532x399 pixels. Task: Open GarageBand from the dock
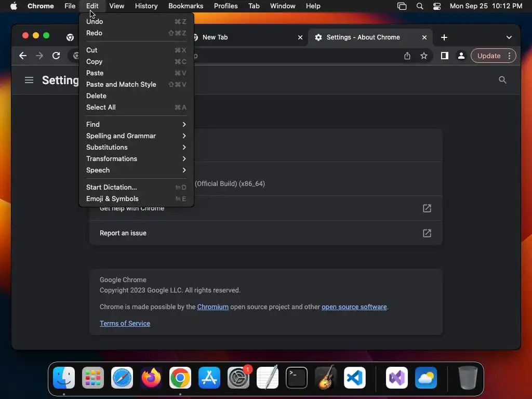point(326,378)
